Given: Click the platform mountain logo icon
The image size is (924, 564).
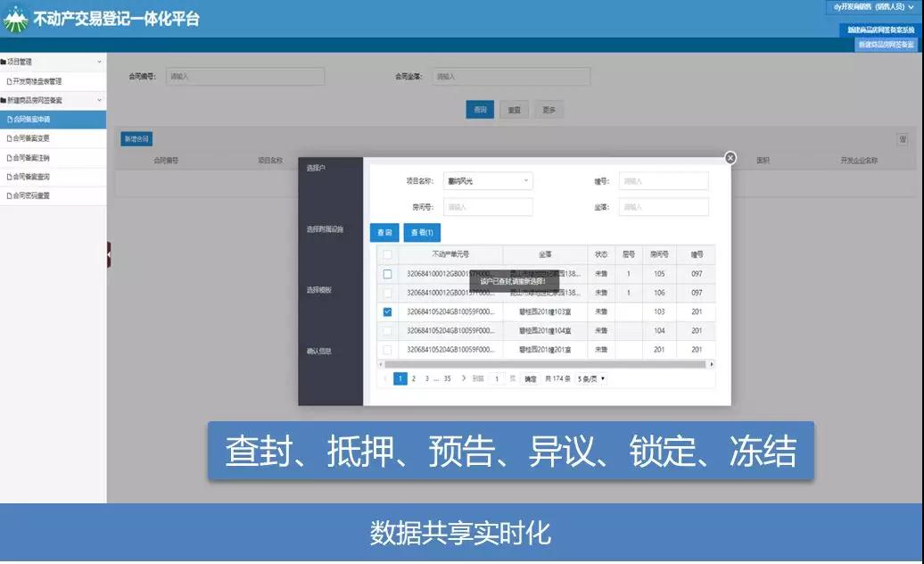Looking at the screenshot, I should [x=15, y=20].
